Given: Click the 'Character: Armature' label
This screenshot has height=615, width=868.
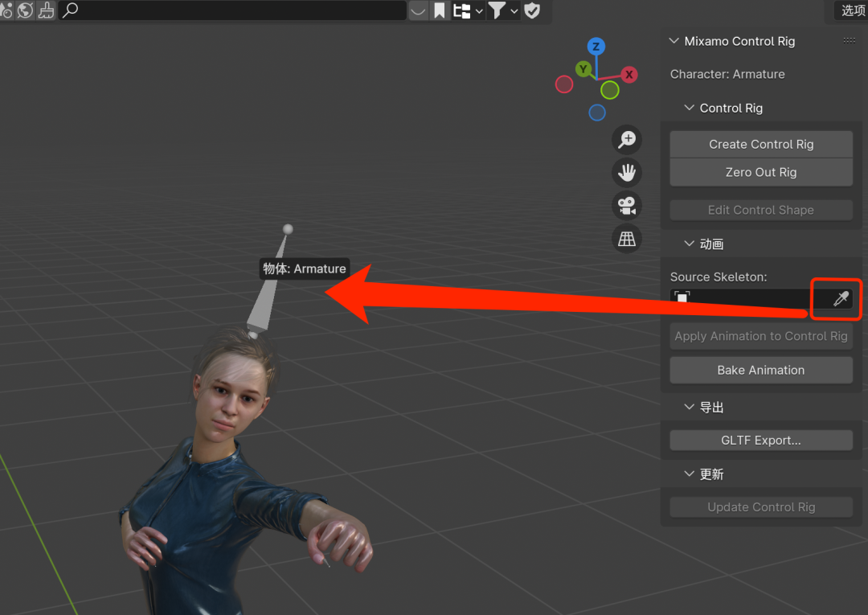Looking at the screenshot, I should [727, 74].
